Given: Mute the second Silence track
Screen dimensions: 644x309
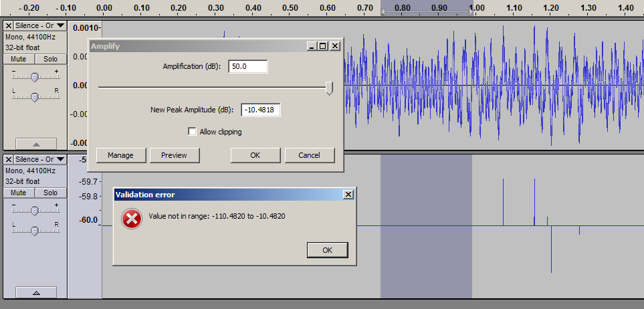Looking at the screenshot, I should pos(19,193).
